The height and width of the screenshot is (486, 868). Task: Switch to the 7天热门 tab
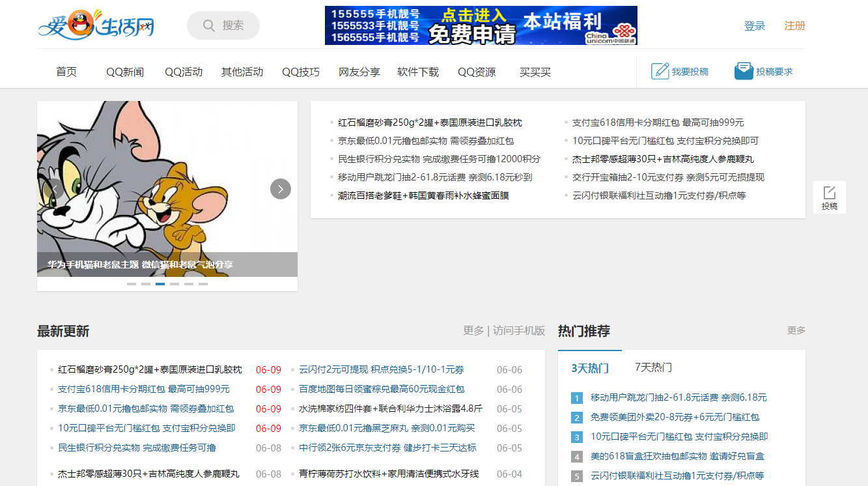[652, 367]
